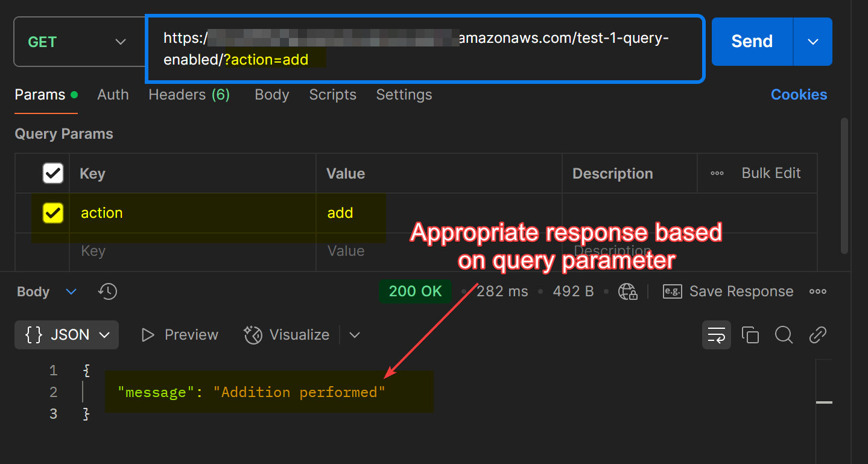This screenshot has width=868, height=464.
Task: Toggle word wrap in response body
Action: coord(716,335)
